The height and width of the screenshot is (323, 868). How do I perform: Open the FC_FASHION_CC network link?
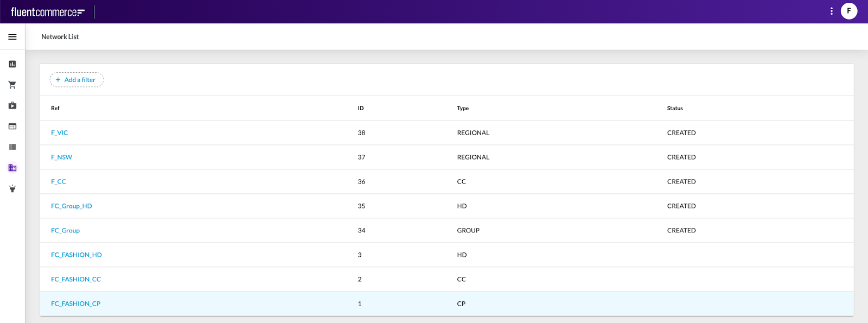pos(76,280)
